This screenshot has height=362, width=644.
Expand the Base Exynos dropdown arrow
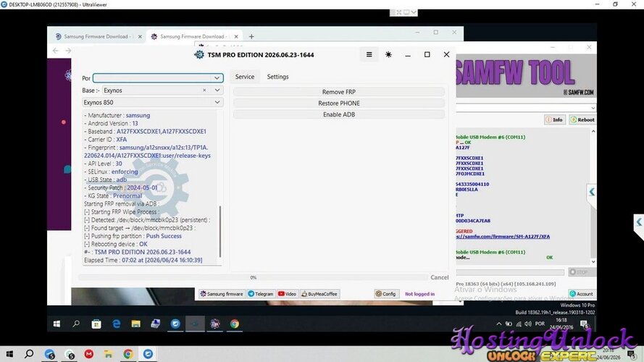click(x=217, y=90)
